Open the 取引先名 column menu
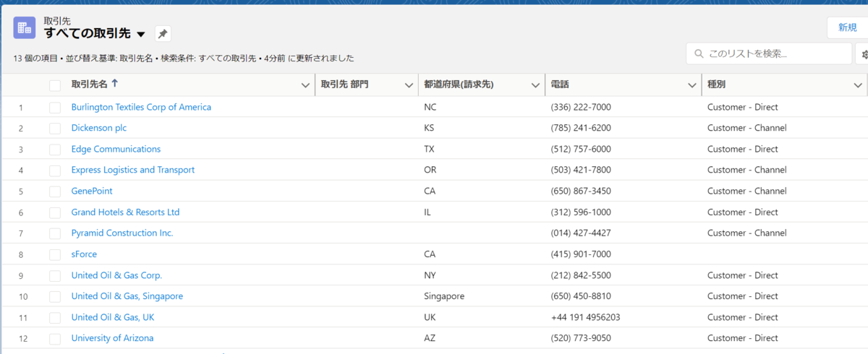The height and width of the screenshot is (354, 868). coord(305,85)
